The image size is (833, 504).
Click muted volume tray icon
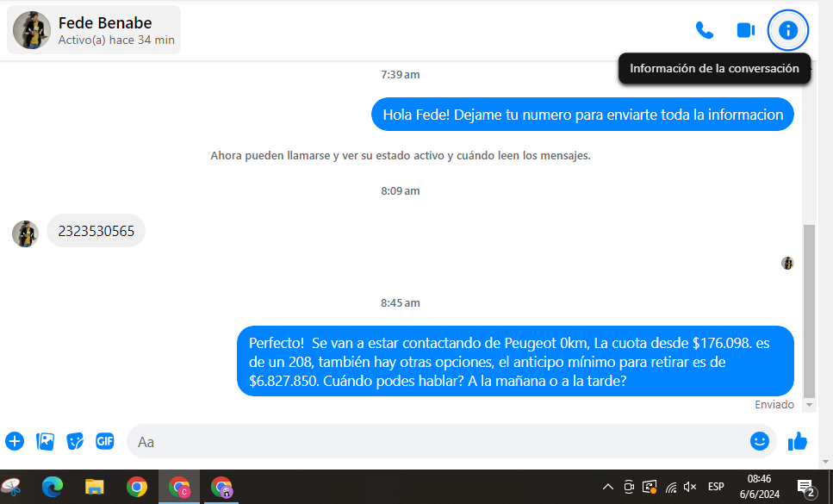pos(690,487)
